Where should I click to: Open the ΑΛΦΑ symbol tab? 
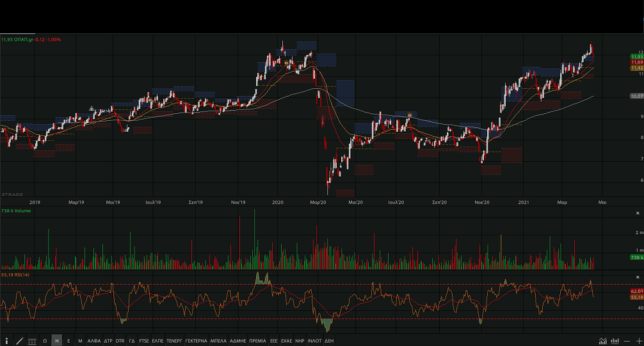[x=94, y=341]
